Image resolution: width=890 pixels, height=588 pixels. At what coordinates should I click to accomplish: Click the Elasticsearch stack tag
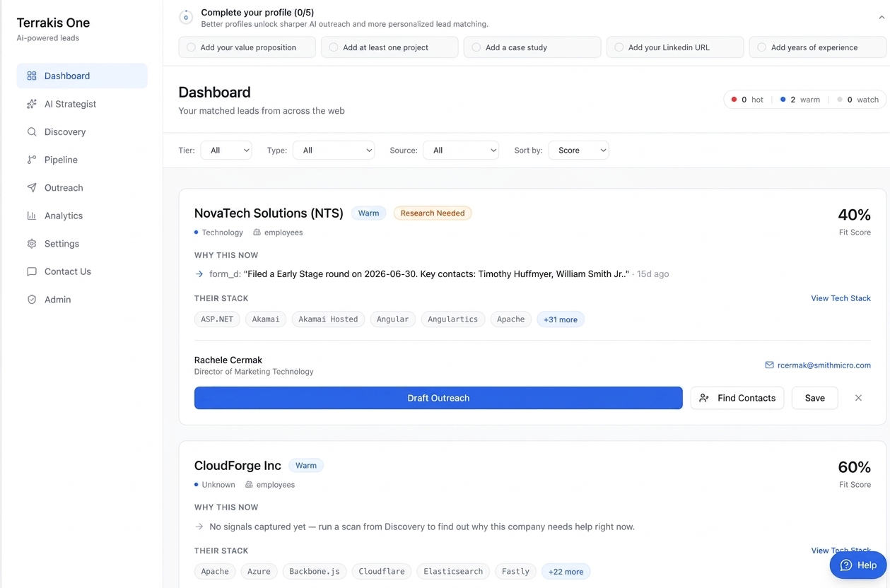[x=453, y=572]
